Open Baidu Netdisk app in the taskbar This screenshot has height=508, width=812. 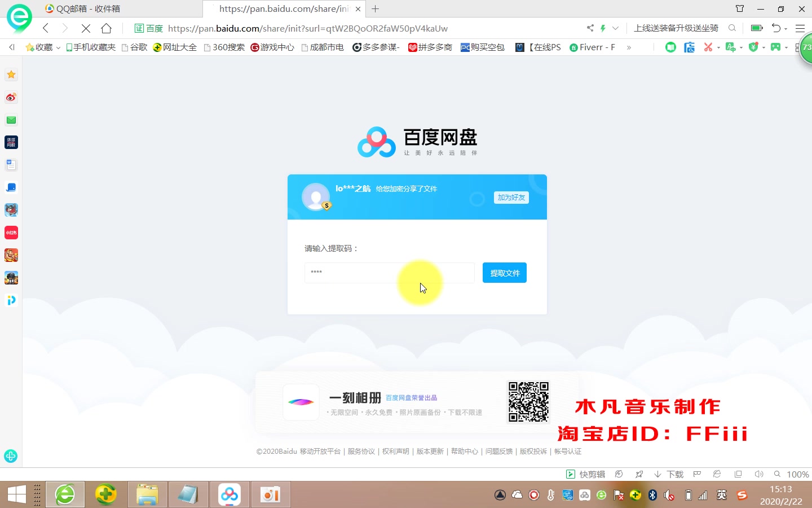(x=230, y=495)
